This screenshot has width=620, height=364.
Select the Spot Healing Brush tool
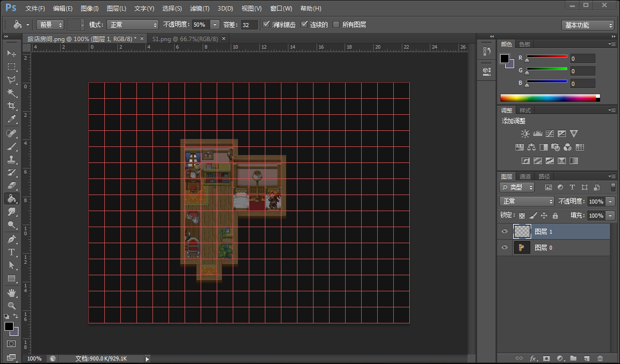11,133
